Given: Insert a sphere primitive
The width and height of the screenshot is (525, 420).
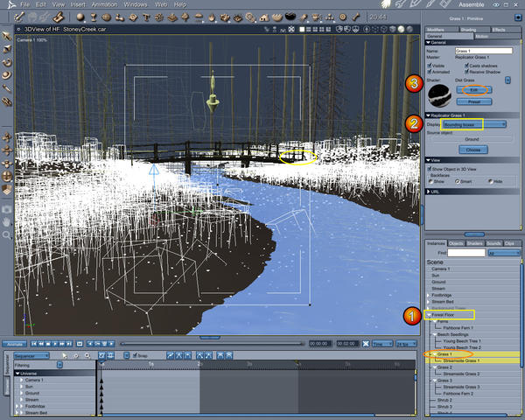Looking at the screenshot, I should [80, 17].
